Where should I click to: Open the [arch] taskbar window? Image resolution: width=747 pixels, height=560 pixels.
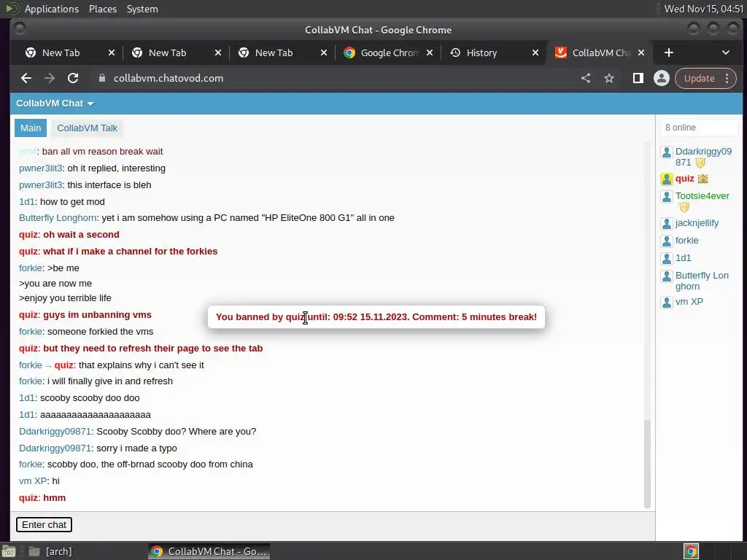click(50, 551)
